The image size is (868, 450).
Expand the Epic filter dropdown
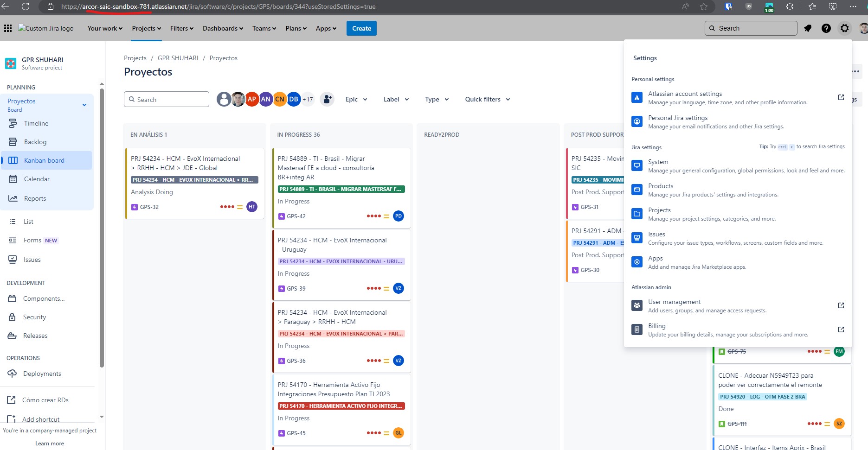click(356, 99)
